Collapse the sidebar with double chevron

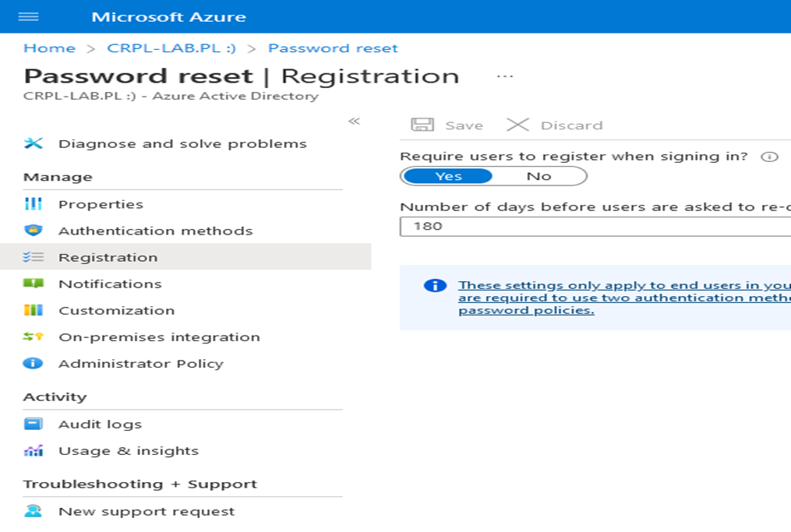[354, 122]
